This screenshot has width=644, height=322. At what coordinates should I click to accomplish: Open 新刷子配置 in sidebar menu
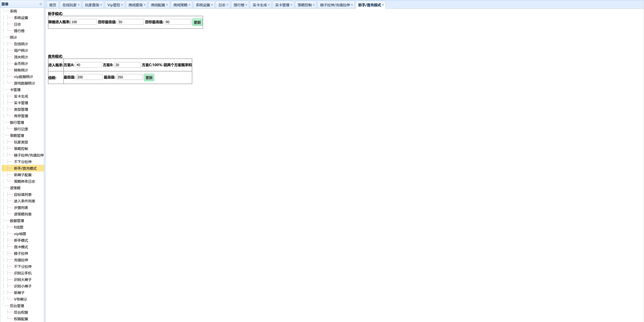point(23,175)
